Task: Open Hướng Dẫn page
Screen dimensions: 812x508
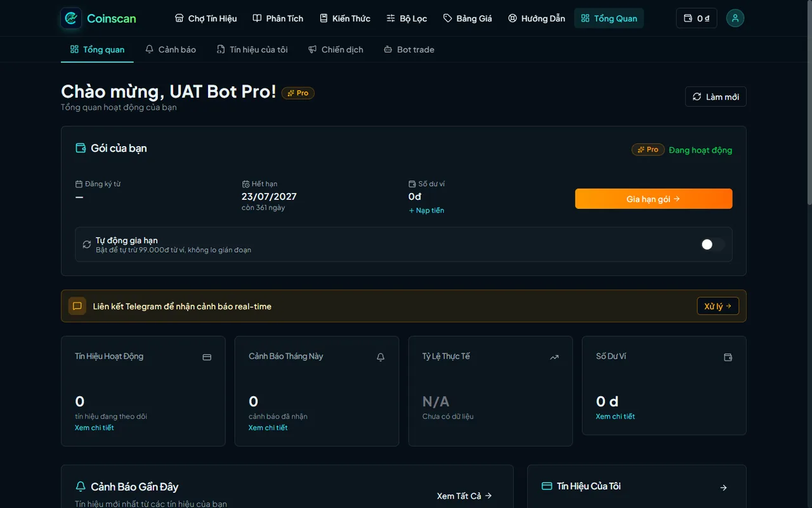Action: pyautogui.click(x=537, y=18)
